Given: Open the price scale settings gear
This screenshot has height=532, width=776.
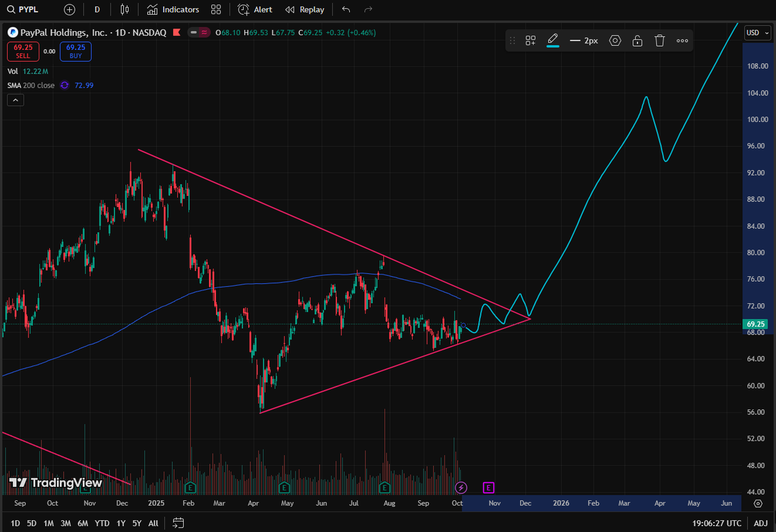Looking at the screenshot, I should [x=758, y=503].
